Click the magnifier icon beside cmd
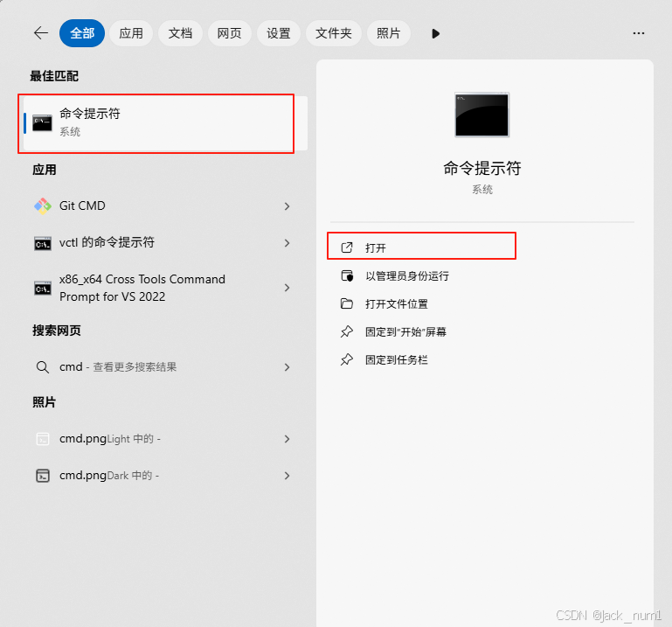This screenshot has width=672, height=627. (43, 367)
